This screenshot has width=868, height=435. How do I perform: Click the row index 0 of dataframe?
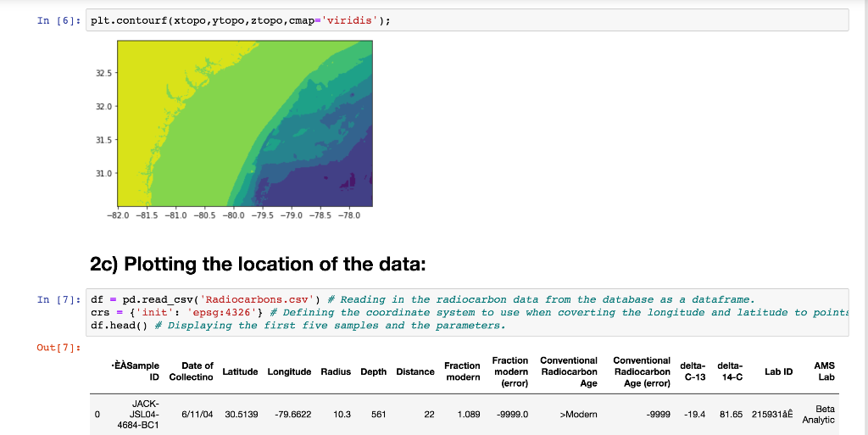click(x=97, y=414)
